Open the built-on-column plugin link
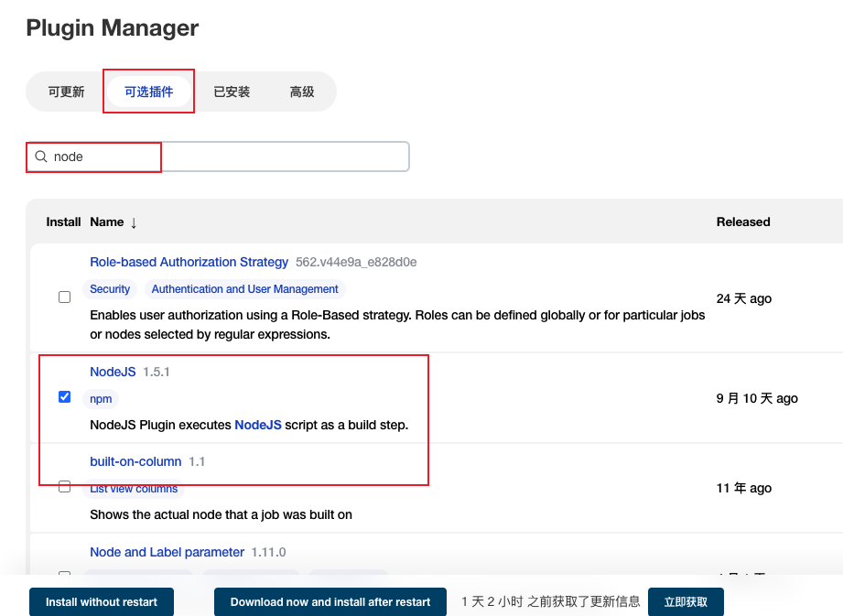Screen dimensions: 843x616 135,461
